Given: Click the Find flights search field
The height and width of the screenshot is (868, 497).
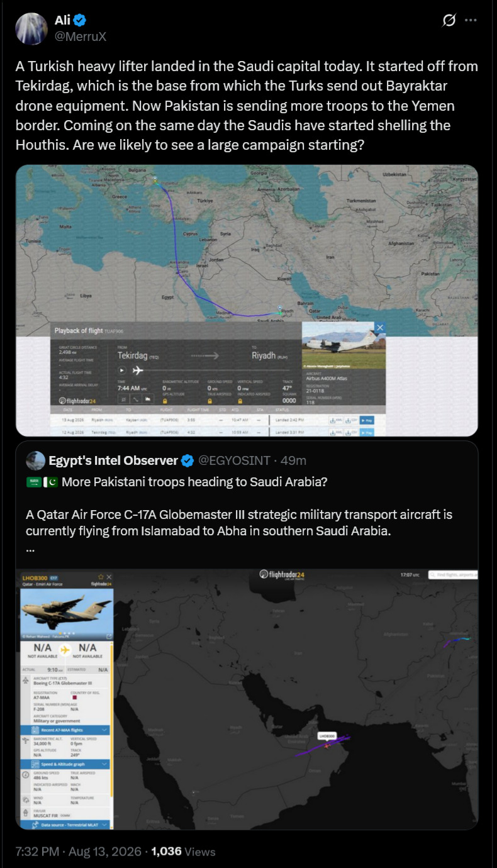Looking at the screenshot, I should tap(453, 575).
